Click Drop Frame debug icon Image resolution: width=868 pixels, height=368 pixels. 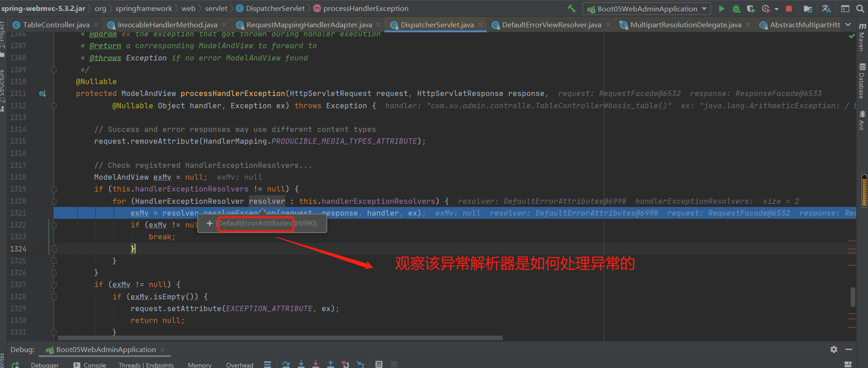point(345,364)
